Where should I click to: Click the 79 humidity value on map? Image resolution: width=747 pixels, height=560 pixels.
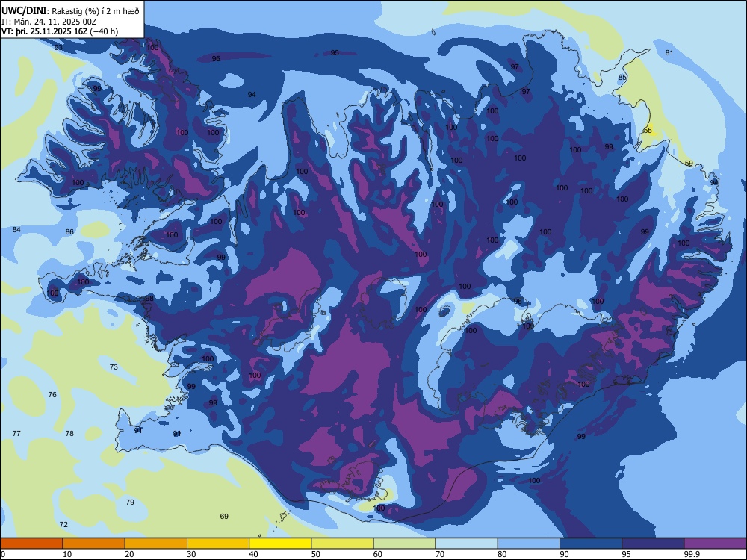pyautogui.click(x=130, y=503)
